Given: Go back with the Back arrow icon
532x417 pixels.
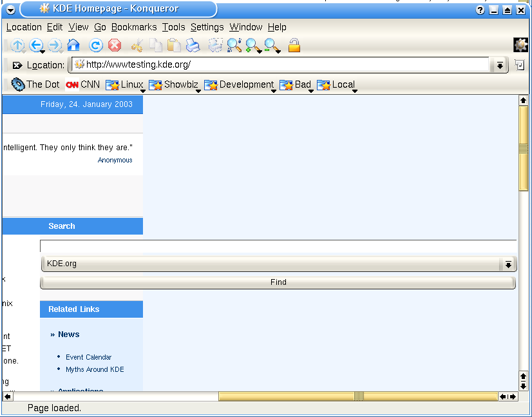Looking at the screenshot, I should click(x=35, y=45).
